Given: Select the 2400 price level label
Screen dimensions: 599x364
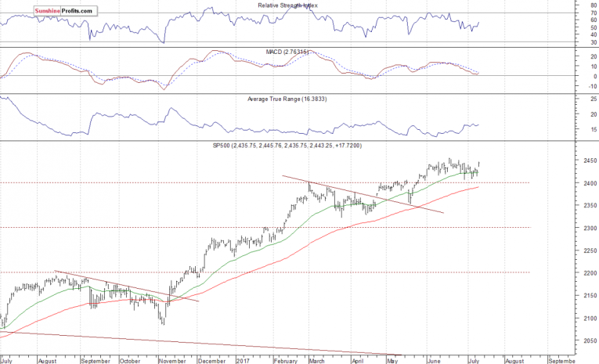Looking at the screenshot, I should [x=579, y=183].
